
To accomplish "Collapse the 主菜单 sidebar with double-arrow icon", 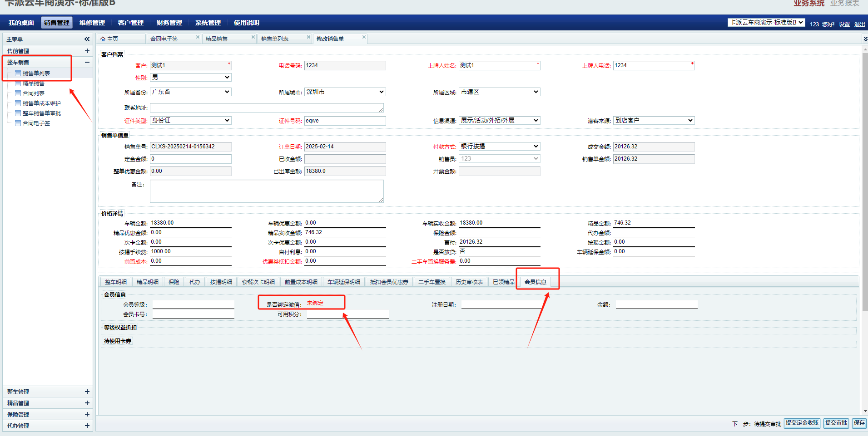I will click(87, 39).
